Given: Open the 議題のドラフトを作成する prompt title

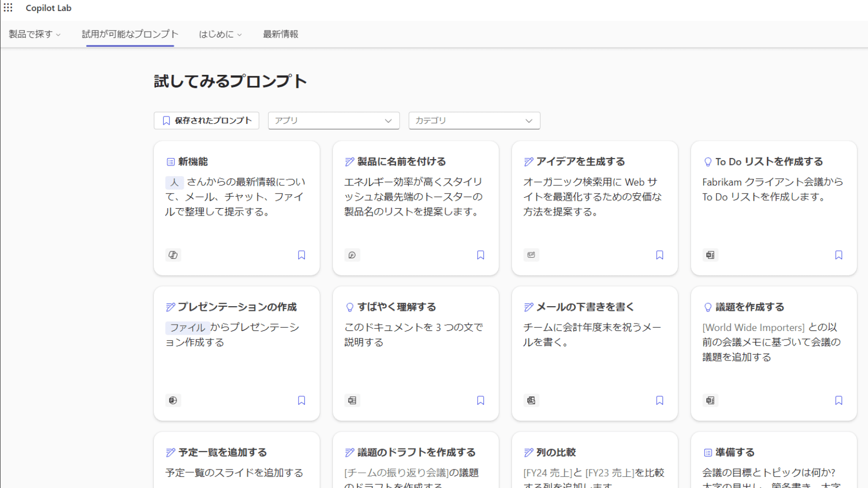Looking at the screenshot, I should click(x=416, y=453).
